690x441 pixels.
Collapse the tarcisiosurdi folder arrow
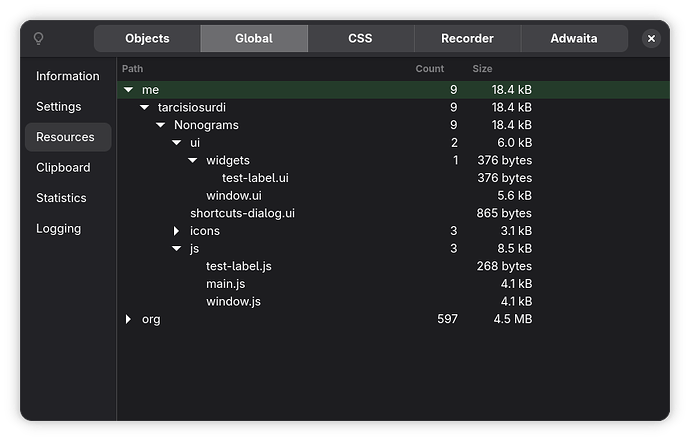144,108
